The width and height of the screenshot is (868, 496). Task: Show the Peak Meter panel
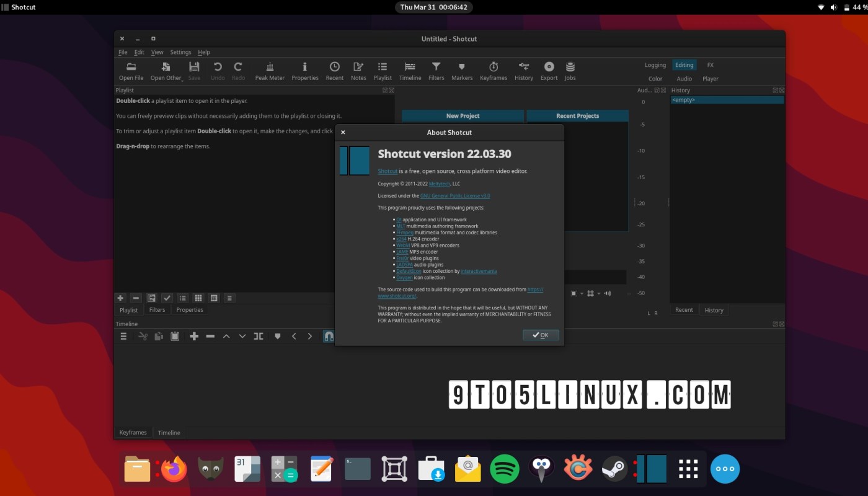(x=270, y=71)
